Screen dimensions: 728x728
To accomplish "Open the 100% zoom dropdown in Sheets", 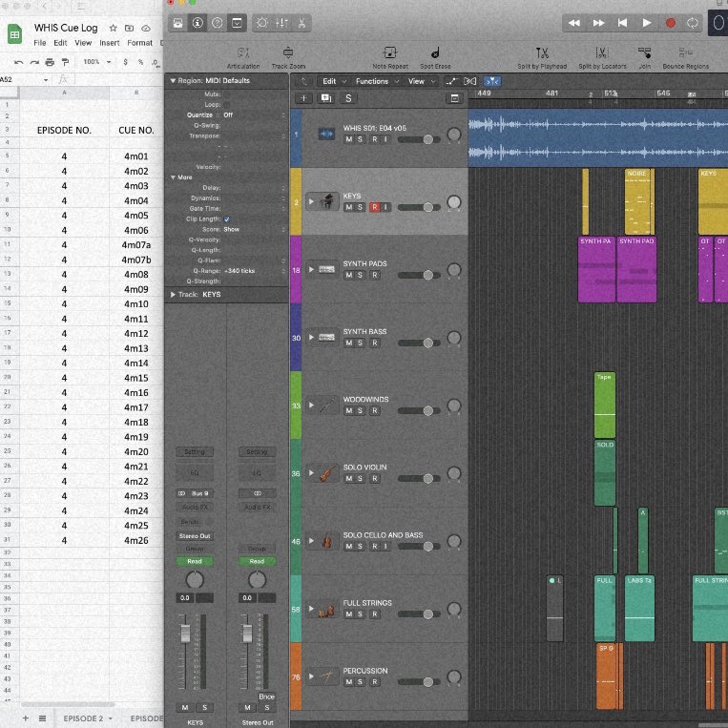I will point(97,62).
